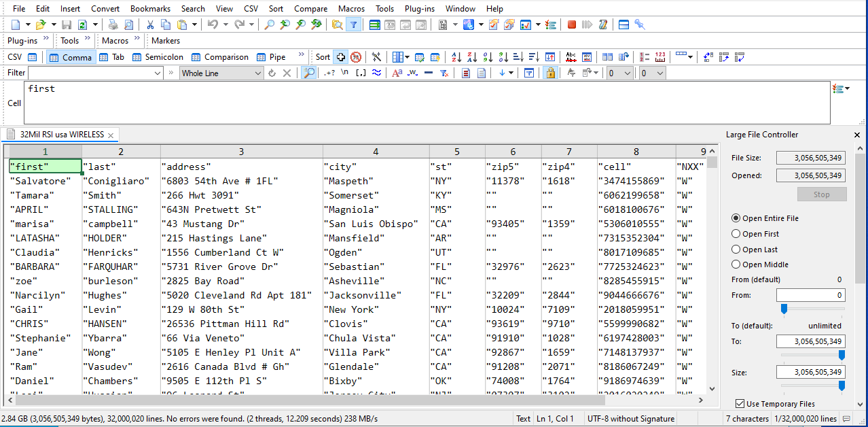Adjust the To slider handle
Screen dimensions: 868x427
pos(842,355)
